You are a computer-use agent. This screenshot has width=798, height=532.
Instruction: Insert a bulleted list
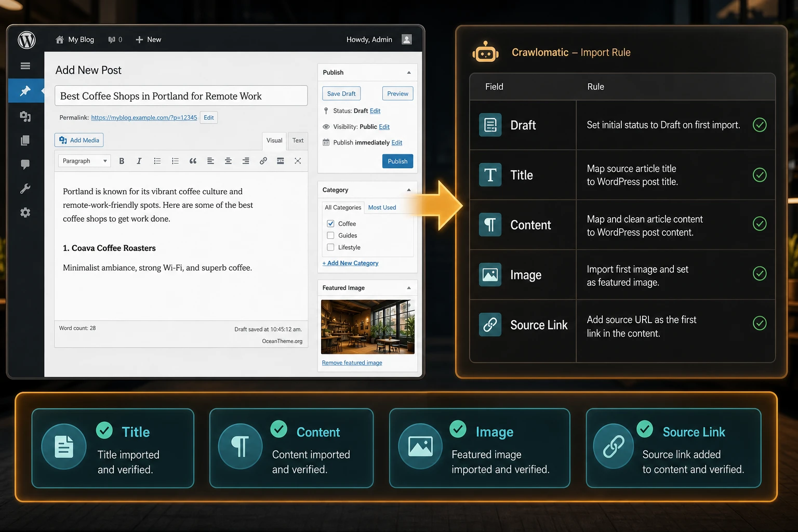coord(157,161)
